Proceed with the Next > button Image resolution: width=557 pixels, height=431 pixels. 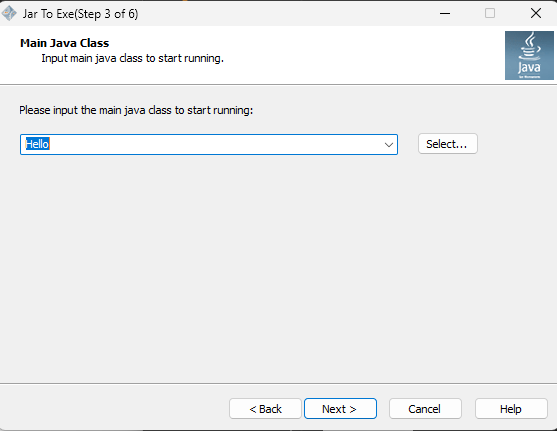tap(340, 409)
